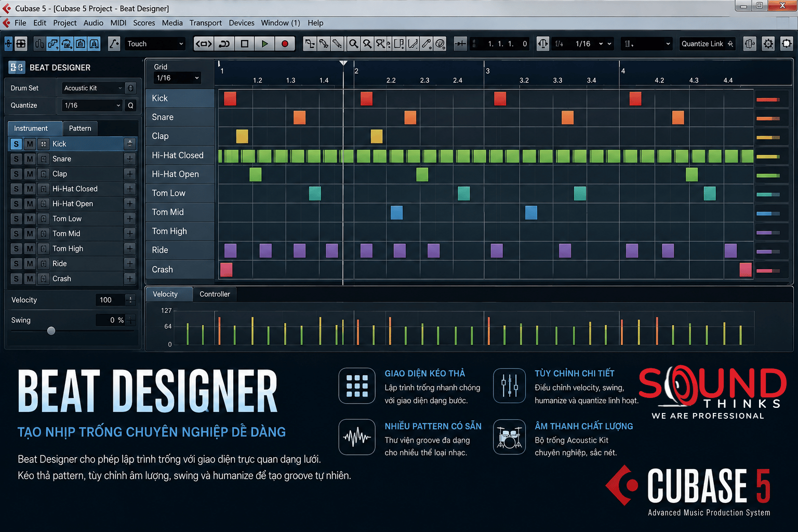
Task: Mute the Hi-Hat Closed instrument
Action: click(x=30, y=189)
